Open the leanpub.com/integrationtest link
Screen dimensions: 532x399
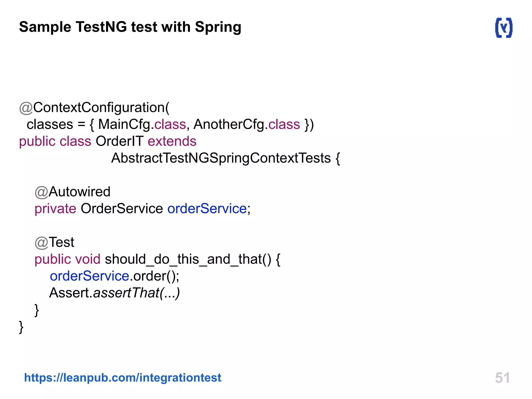pyautogui.click(x=123, y=377)
